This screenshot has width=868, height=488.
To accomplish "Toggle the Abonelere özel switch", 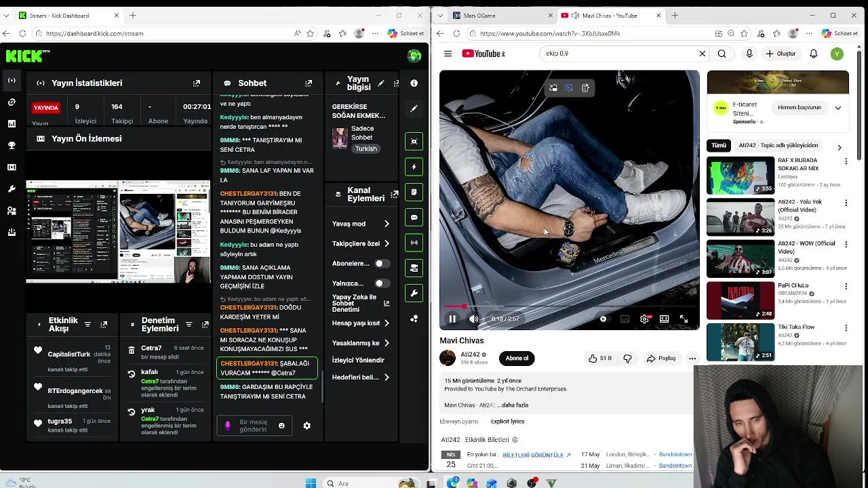I will tap(382, 264).
